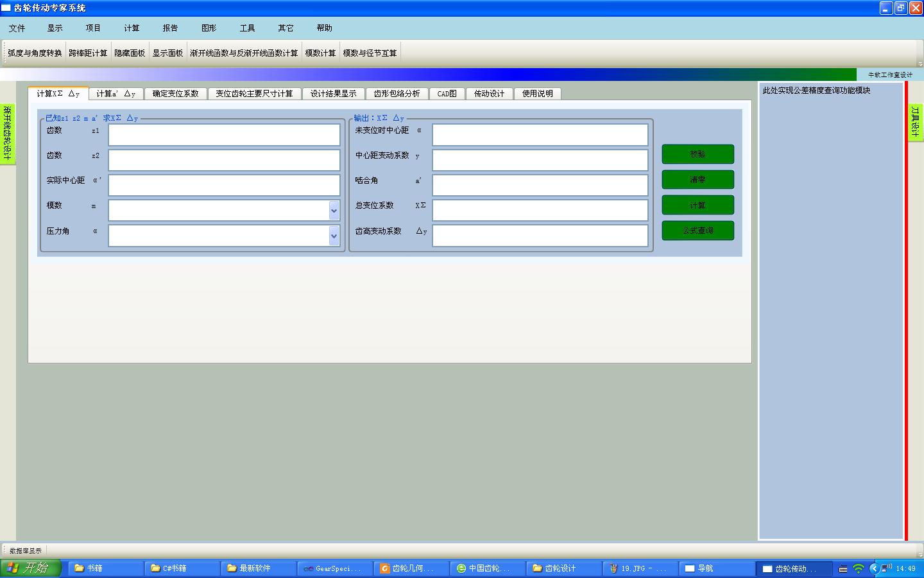Click the 实际中心距 input field

pos(224,185)
